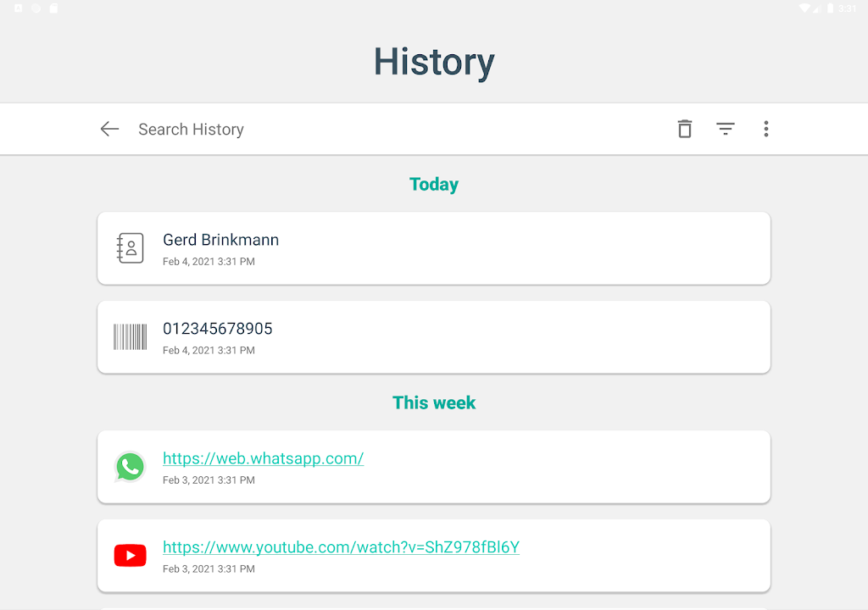
Task: Tap the trash can delete icon
Action: [x=685, y=129]
